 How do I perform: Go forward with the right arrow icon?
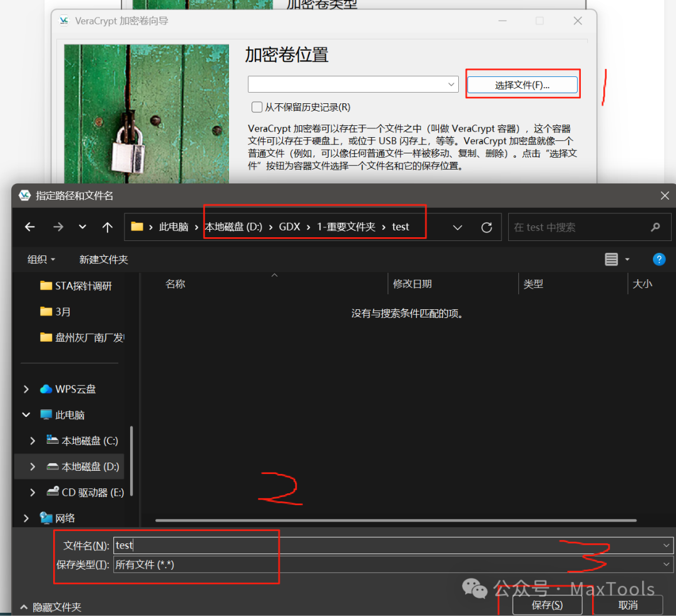click(58, 227)
